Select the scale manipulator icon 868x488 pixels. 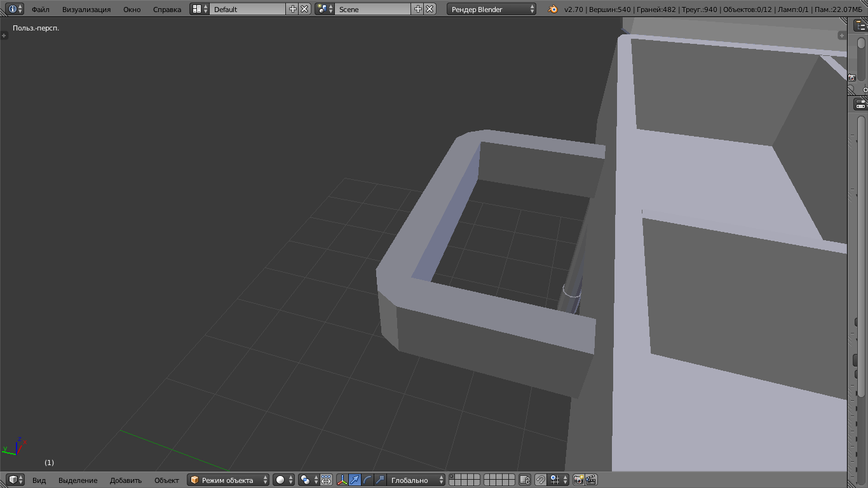pyautogui.click(x=380, y=480)
